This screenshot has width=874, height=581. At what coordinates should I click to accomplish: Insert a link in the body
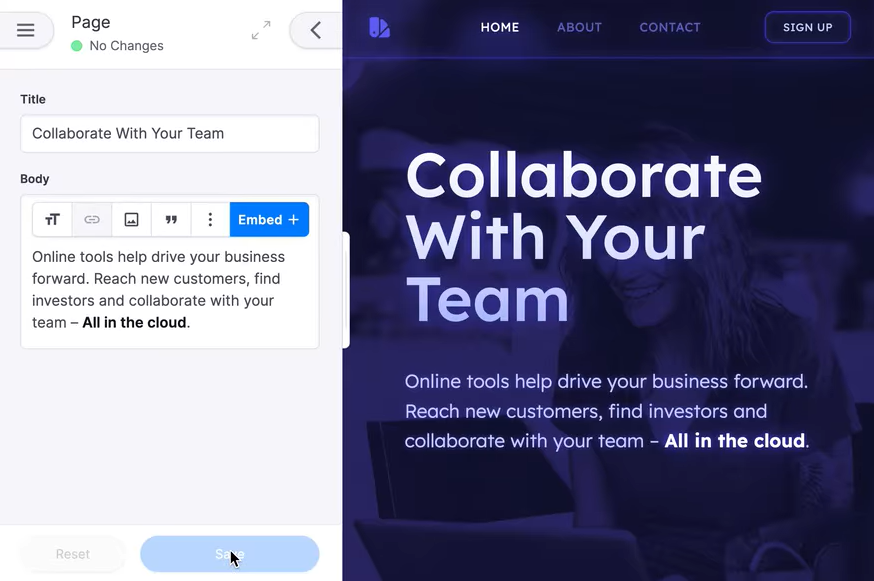pos(92,220)
